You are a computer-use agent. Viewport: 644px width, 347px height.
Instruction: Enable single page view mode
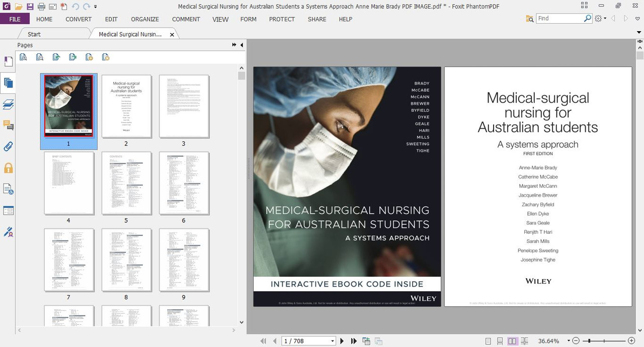point(488,341)
